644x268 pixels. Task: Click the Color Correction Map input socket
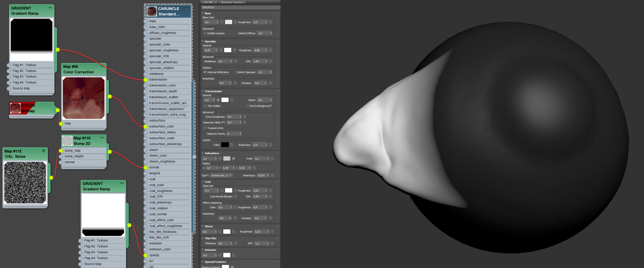(x=61, y=124)
